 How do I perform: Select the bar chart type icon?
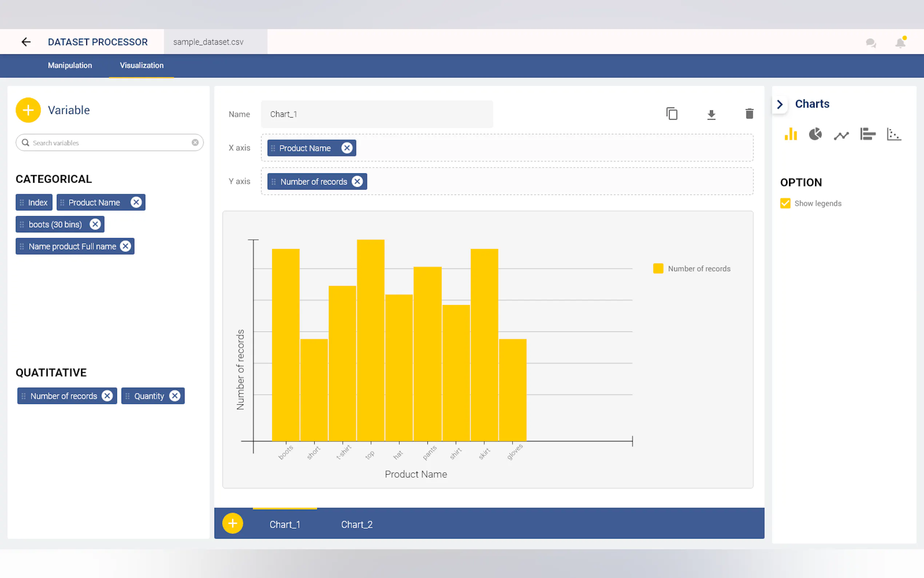[x=790, y=134]
